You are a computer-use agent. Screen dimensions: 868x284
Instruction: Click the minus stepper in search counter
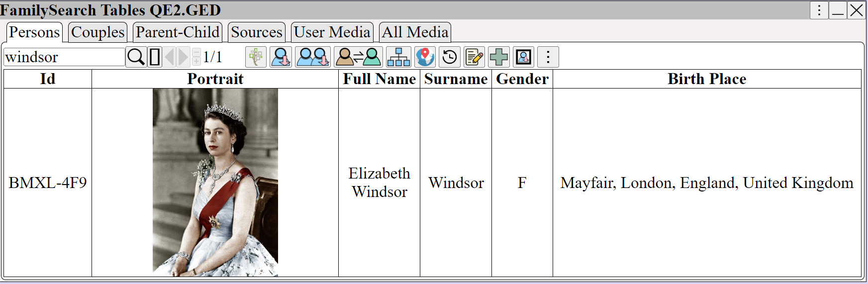pos(196,52)
